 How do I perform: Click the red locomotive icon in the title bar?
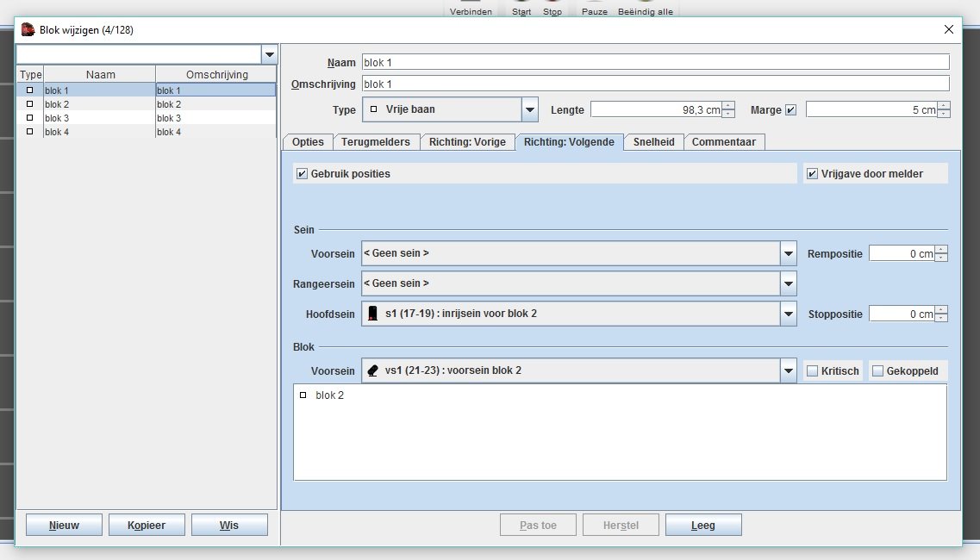[28, 29]
